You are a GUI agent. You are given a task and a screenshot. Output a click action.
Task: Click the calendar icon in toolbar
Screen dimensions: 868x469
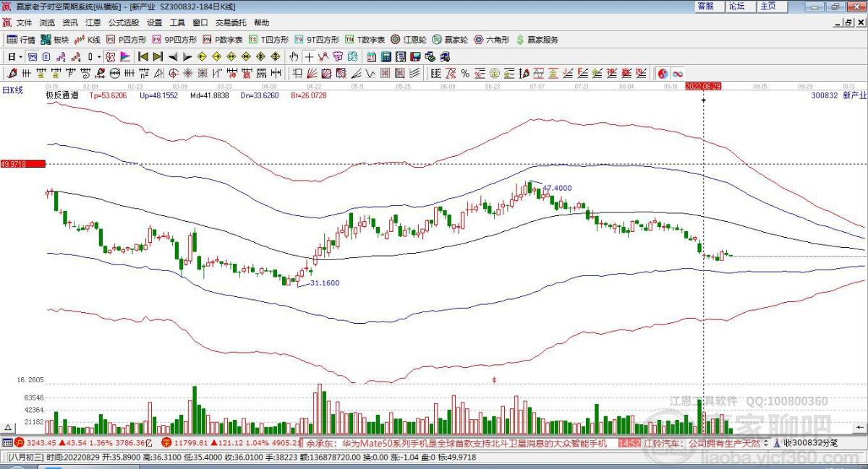click(x=371, y=56)
